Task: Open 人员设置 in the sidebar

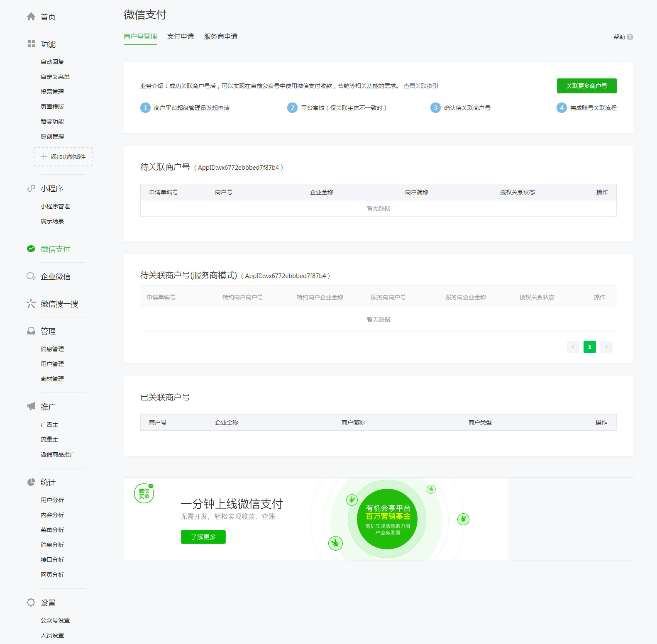Action: [52, 635]
